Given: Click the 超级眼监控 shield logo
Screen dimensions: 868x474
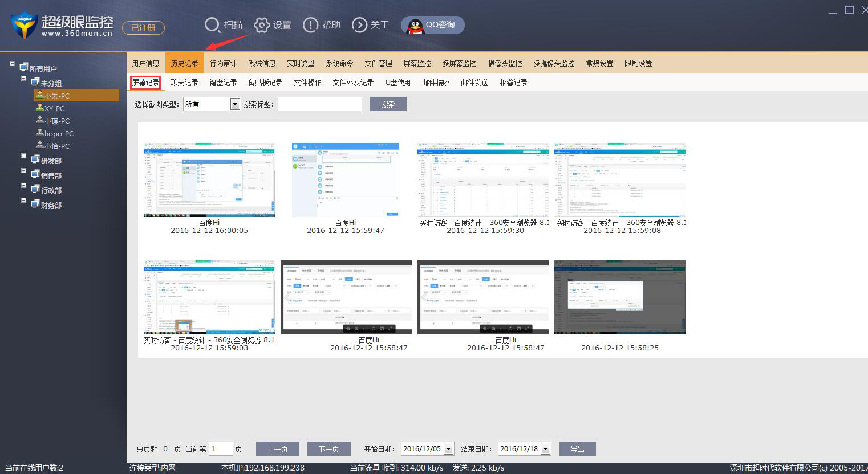Looking at the screenshot, I should coord(24,25).
